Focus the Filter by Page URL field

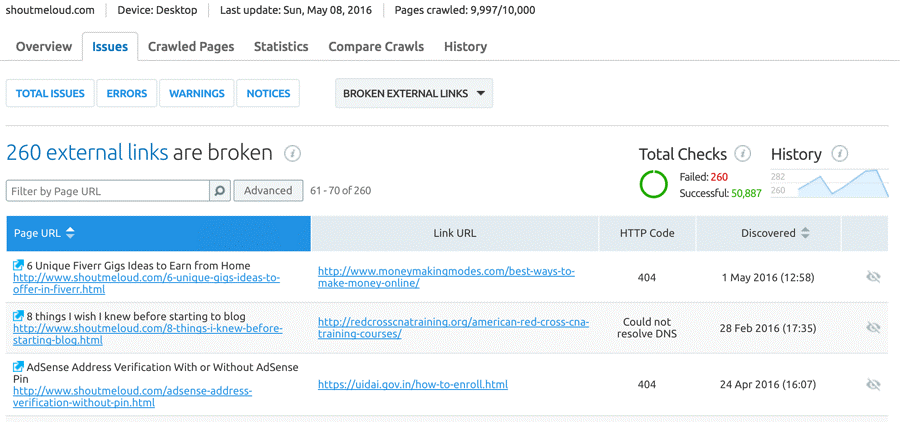(108, 191)
